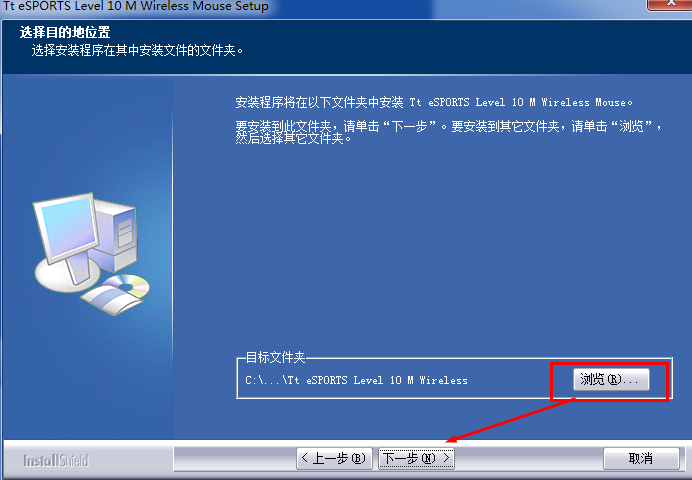Click the right chevron on 下一步 button
The image size is (692, 480).
(446, 458)
